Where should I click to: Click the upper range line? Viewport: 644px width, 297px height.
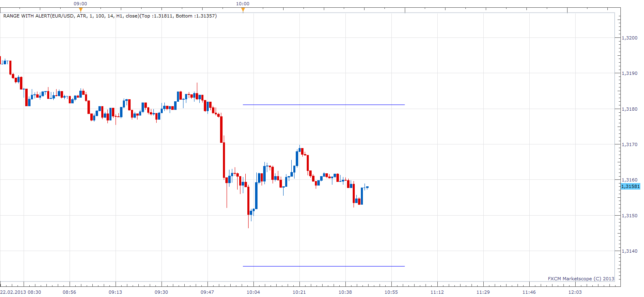coord(324,105)
